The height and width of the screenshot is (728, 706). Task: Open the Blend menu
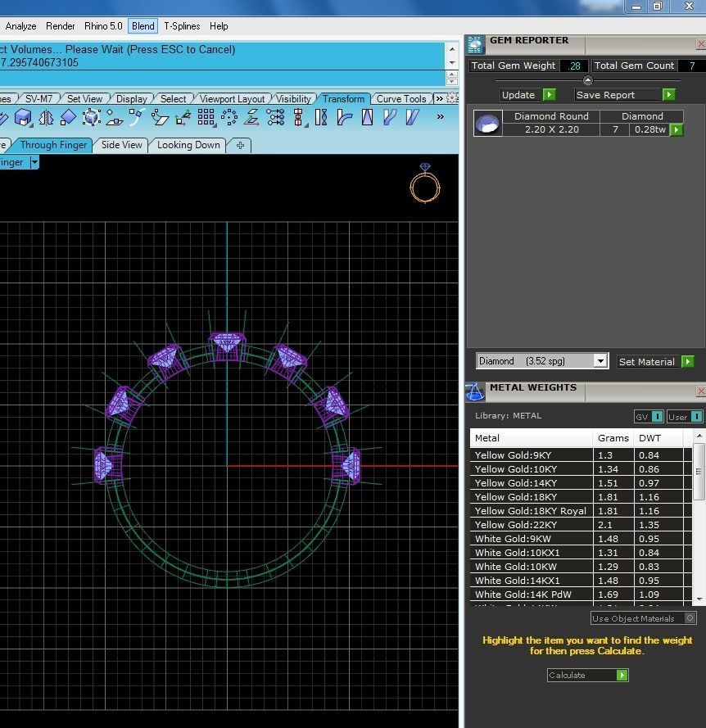tap(143, 26)
